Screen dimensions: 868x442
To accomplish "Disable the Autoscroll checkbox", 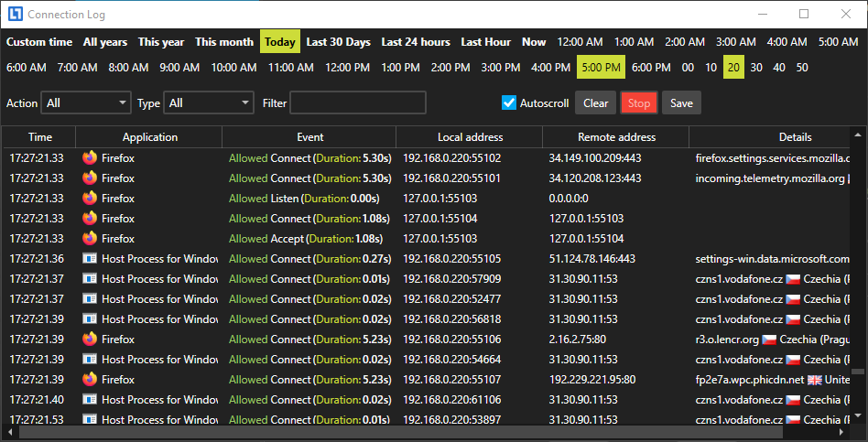I will pos(509,102).
